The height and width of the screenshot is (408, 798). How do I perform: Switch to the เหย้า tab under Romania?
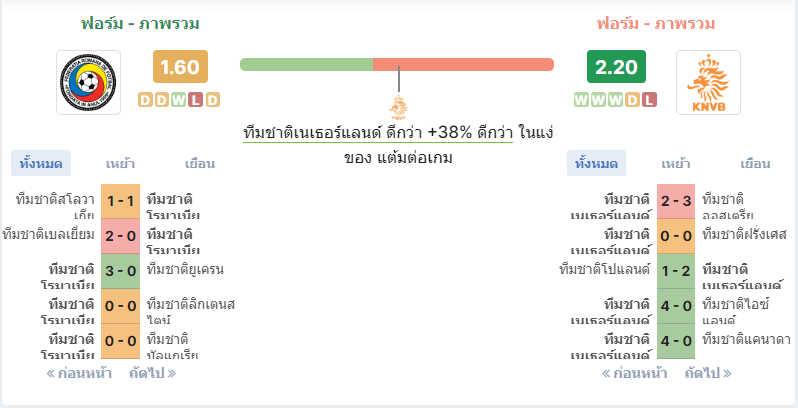pos(120,164)
